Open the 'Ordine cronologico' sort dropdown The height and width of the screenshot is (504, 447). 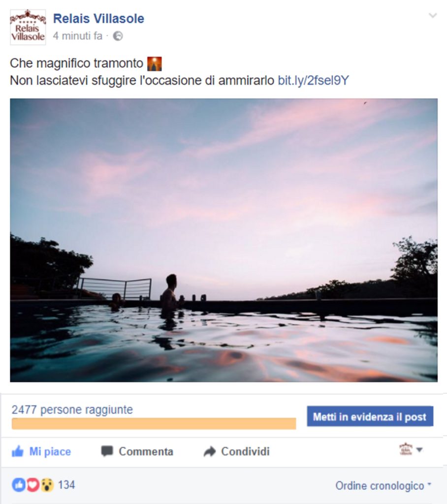(383, 486)
